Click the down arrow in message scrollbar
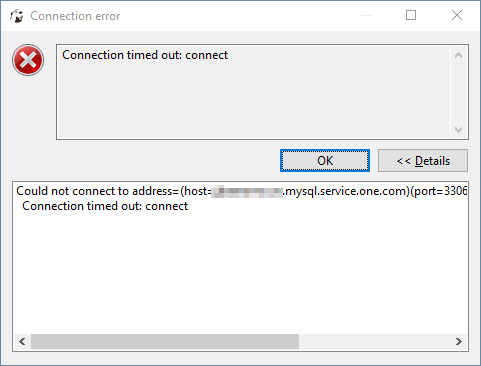 point(458,129)
